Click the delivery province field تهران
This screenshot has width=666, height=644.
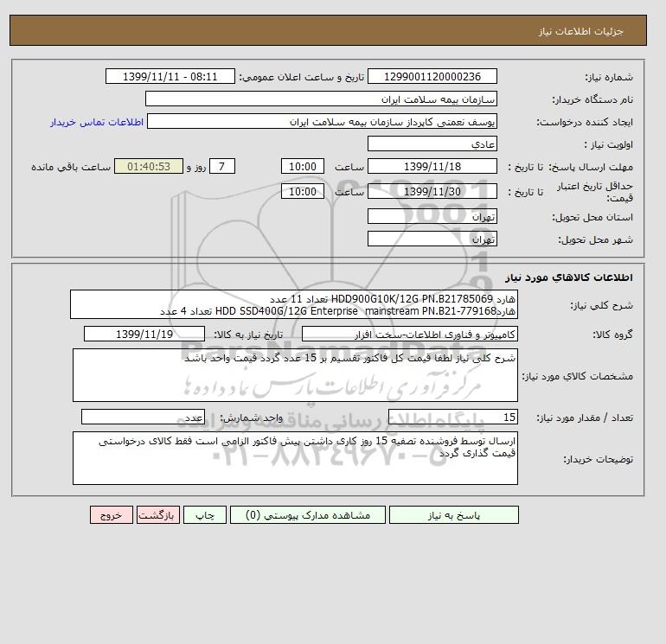coord(432,216)
